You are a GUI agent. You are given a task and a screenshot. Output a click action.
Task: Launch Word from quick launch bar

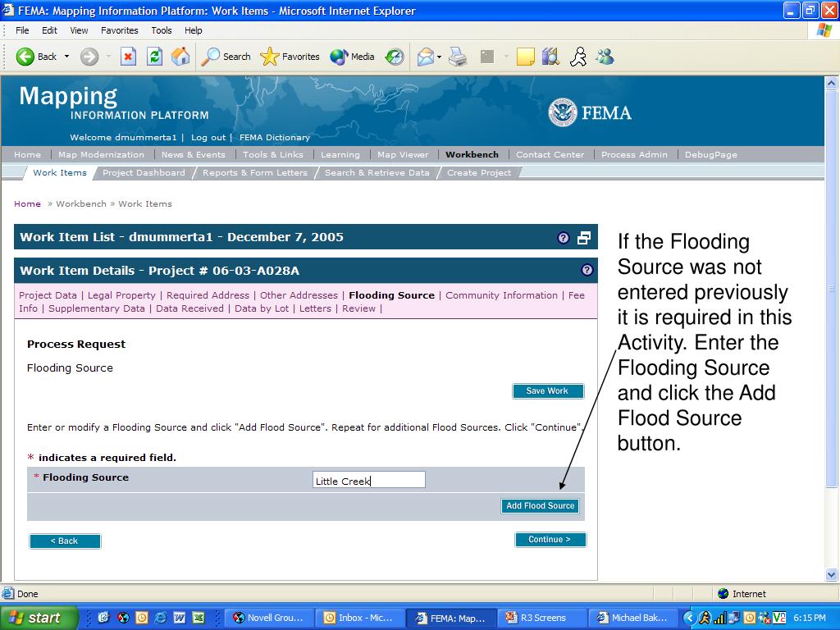pyautogui.click(x=179, y=618)
